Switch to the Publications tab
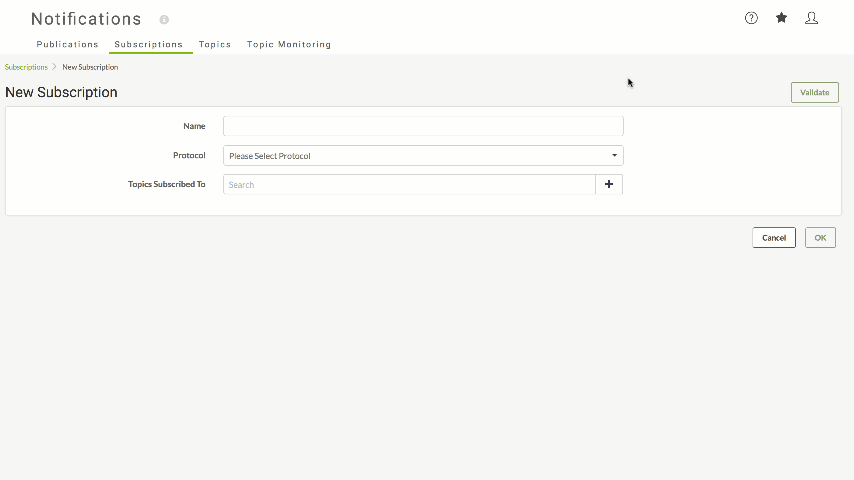This screenshot has height=480, width=854. [68, 44]
